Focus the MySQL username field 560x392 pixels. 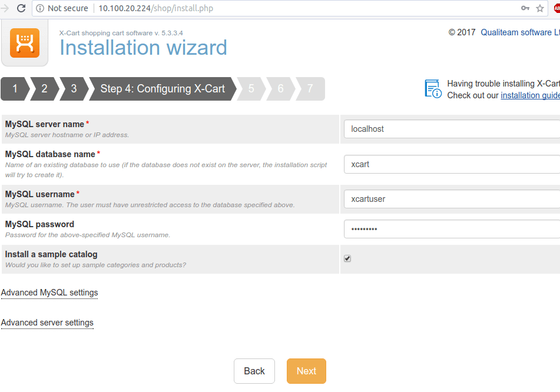[x=452, y=199]
